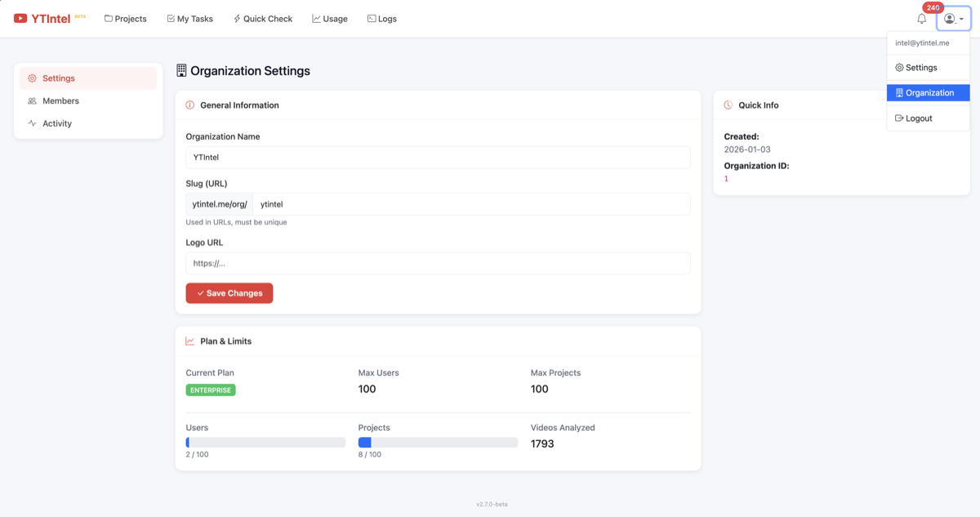Open Projects in top navigation

coord(126,19)
